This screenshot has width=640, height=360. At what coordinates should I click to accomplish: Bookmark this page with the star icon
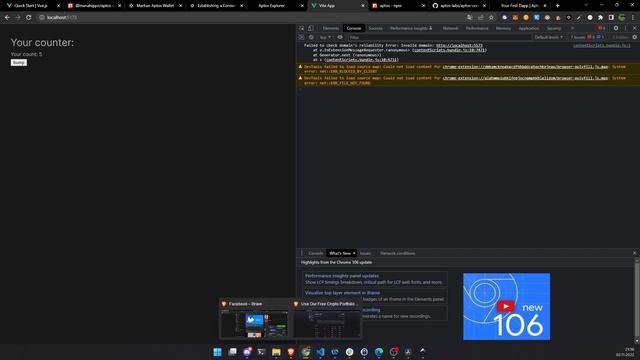pyautogui.click(x=491, y=18)
